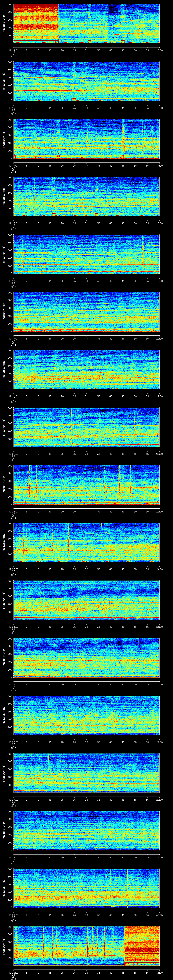Click the 19:18:00 start time label
Image resolution: width=173 pixels, height=980 pixels.
click(x=13, y=281)
